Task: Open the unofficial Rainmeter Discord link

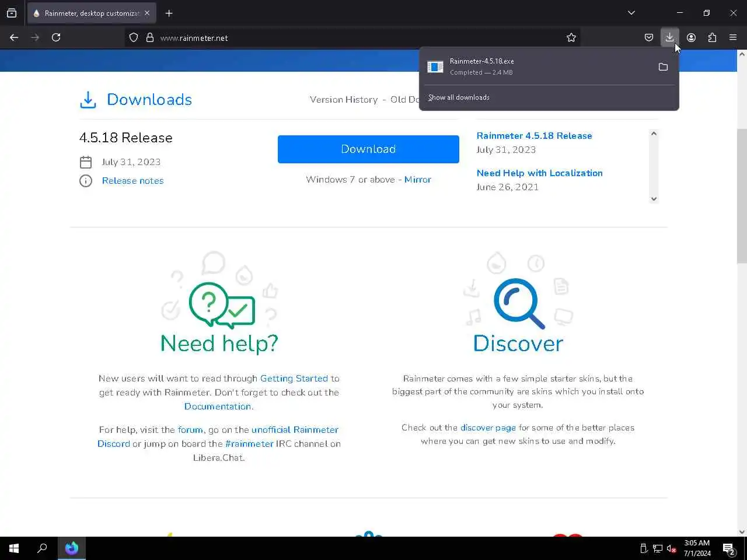Action: (x=218, y=437)
